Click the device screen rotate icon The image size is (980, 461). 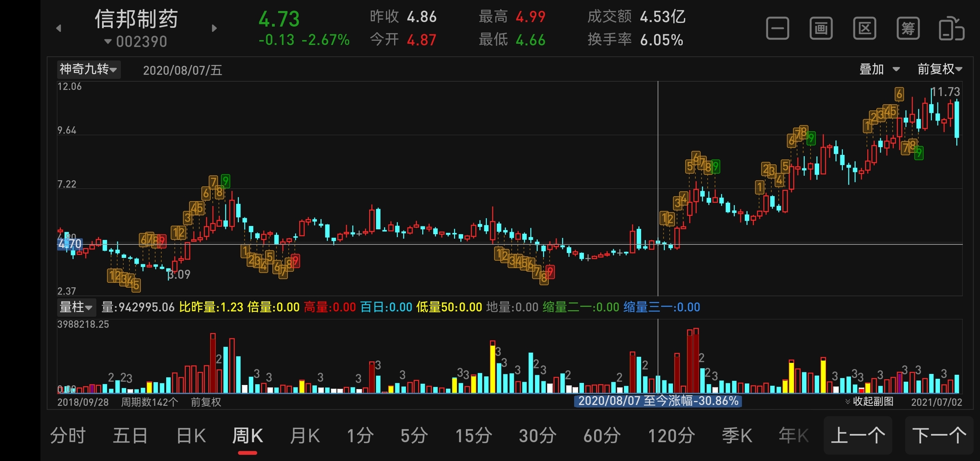(x=951, y=28)
